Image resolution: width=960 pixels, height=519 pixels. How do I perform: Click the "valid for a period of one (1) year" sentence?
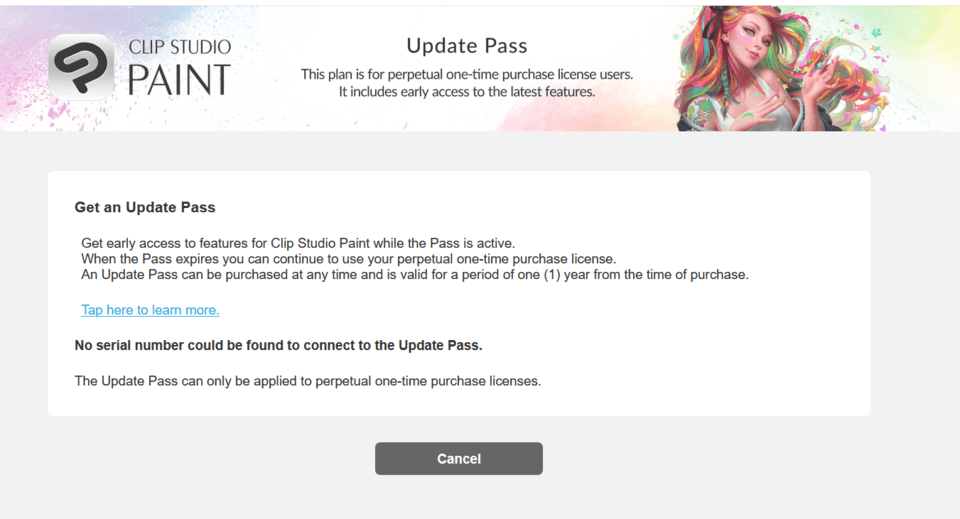click(414, 274)
